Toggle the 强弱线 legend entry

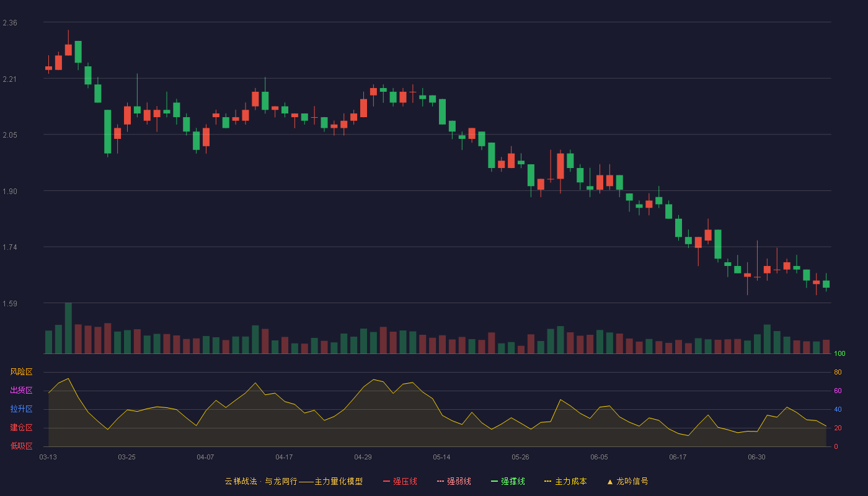(454, 481)
